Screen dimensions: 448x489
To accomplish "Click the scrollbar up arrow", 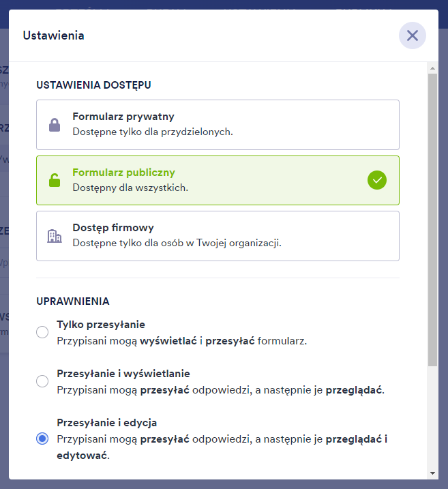I will coord(432,68).
